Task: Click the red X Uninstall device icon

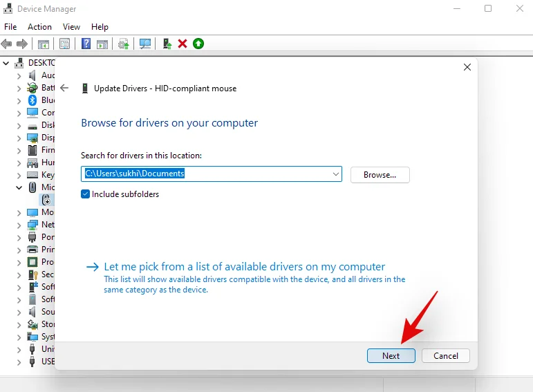Action: pyautogui.click(x=183, y=44)
